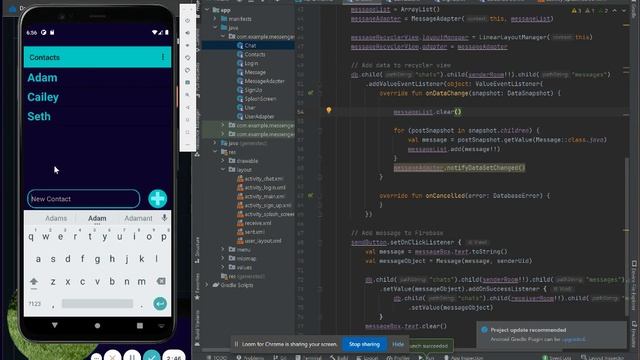The height and width of the screenshot is (360, 640).
Task: Collapse the app module node
Action: (x=207, y=10)
